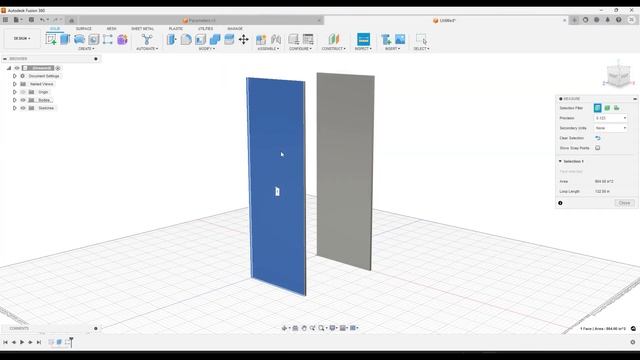Open the Automate tool icon

pyautogui.click(x=147, y=39)
